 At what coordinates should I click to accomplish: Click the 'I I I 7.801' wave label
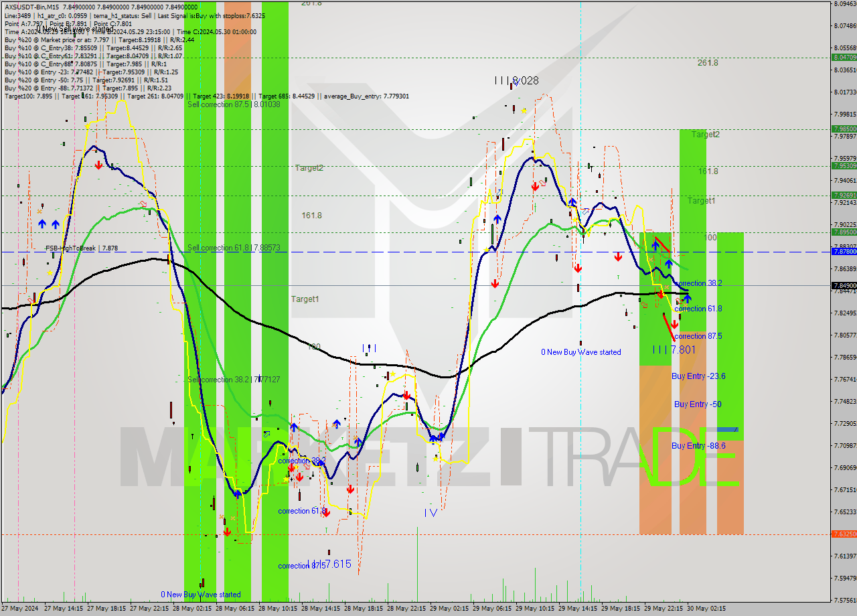[674, 350]
